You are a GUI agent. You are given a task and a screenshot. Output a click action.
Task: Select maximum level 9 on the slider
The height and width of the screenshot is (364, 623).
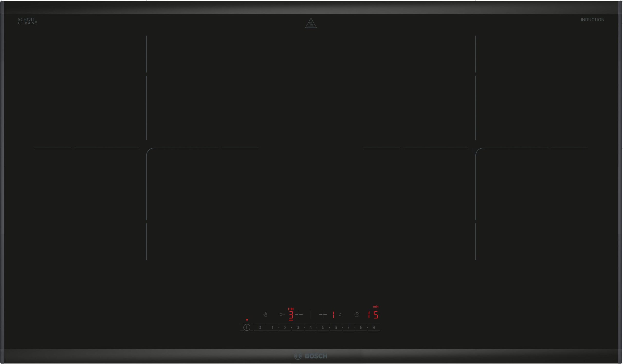pos(374,328)
